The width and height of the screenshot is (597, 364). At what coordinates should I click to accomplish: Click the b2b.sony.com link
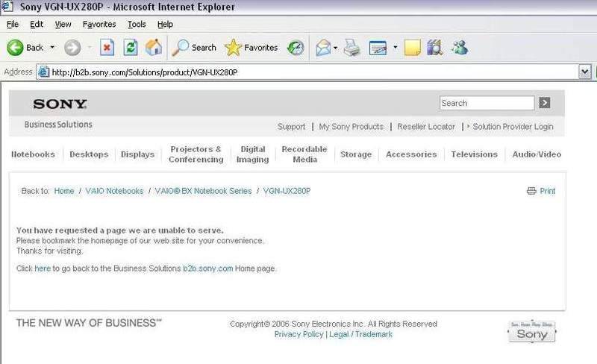pos(208,269)
